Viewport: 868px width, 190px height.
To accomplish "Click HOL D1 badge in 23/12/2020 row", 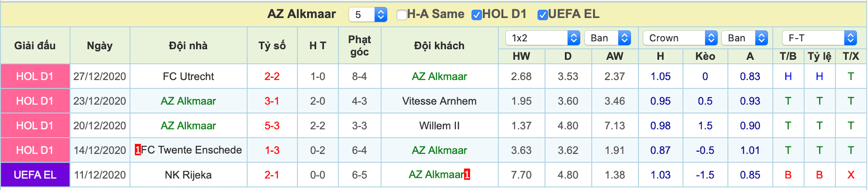I will click(35, 101).
